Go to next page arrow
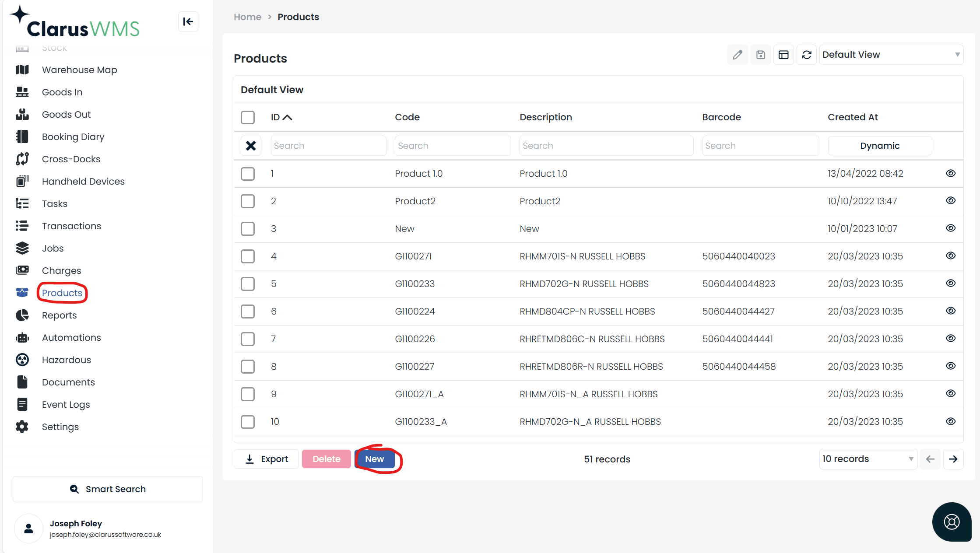980x553 pixels. (x=953, y=459)
